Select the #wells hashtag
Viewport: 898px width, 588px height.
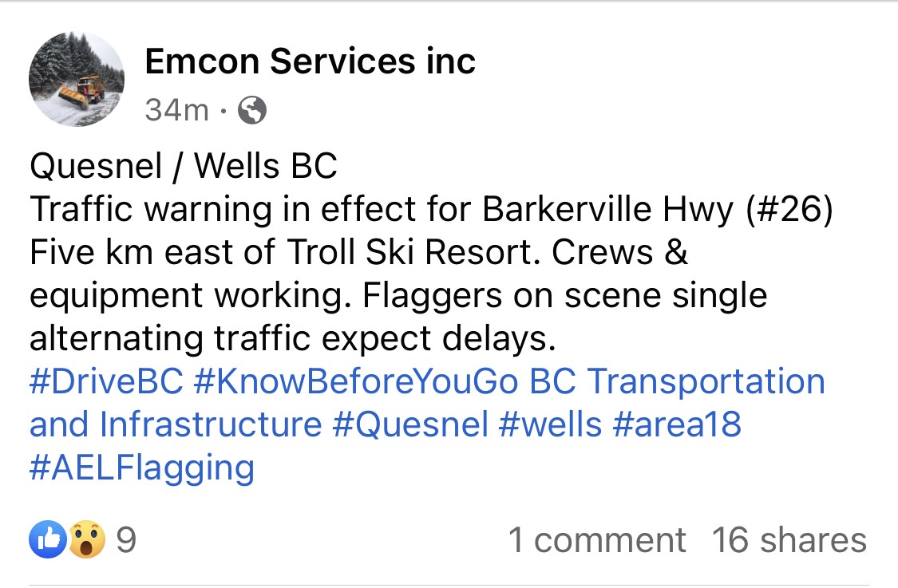coord(550,424)
